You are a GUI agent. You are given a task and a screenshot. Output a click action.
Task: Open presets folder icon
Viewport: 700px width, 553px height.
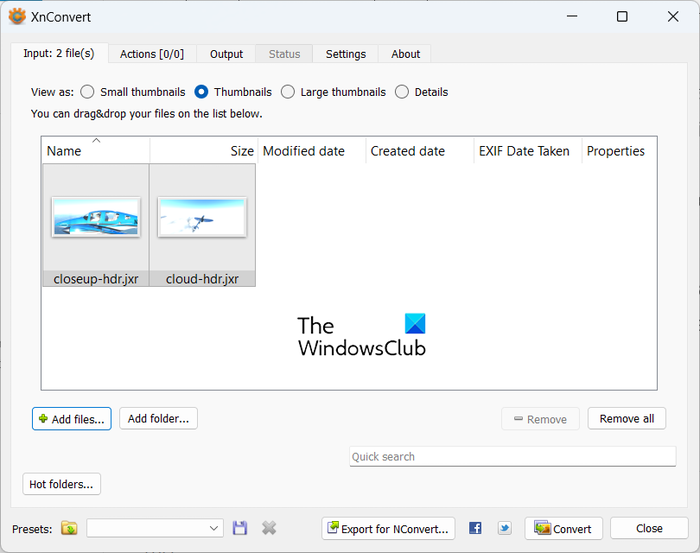click(x=69, y=528)
